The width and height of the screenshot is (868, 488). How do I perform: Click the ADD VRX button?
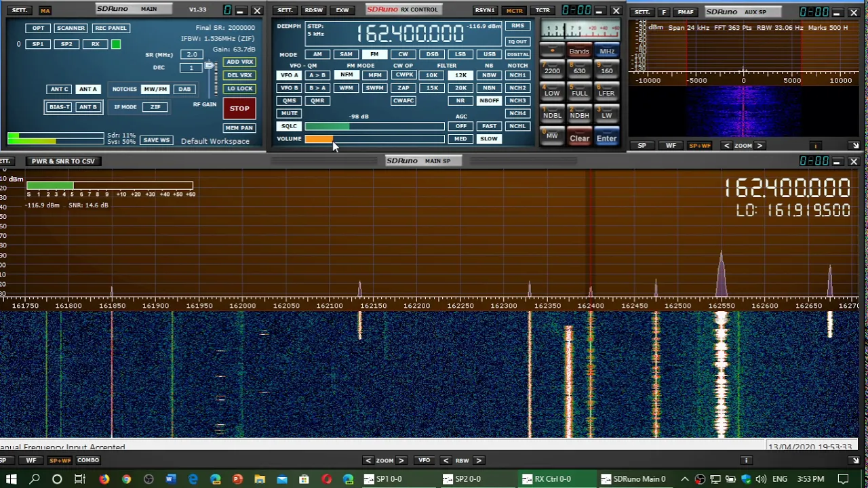coord(239,62)
